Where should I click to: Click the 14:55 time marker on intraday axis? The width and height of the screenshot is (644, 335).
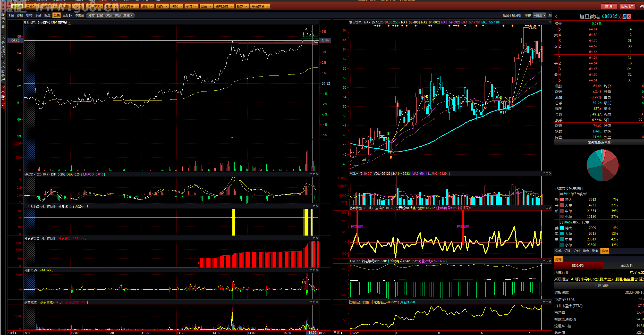[x=312, y=333]
